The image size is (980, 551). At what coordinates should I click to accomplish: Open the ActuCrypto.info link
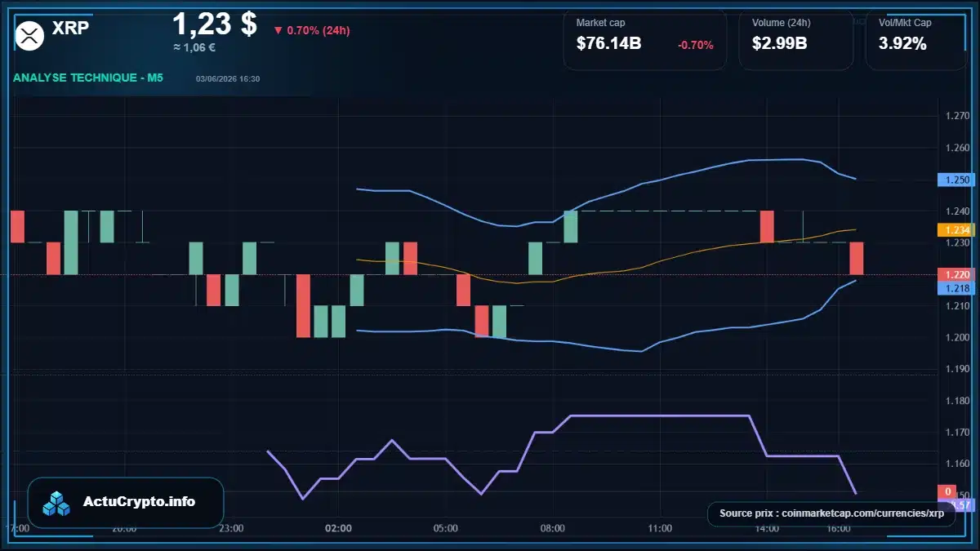coord(140,502)
